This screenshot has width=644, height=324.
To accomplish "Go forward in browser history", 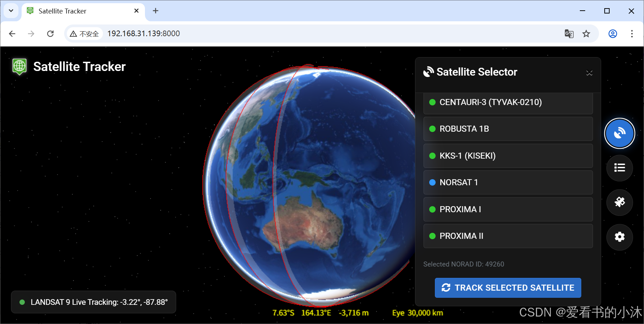I will tap(31, 34).
